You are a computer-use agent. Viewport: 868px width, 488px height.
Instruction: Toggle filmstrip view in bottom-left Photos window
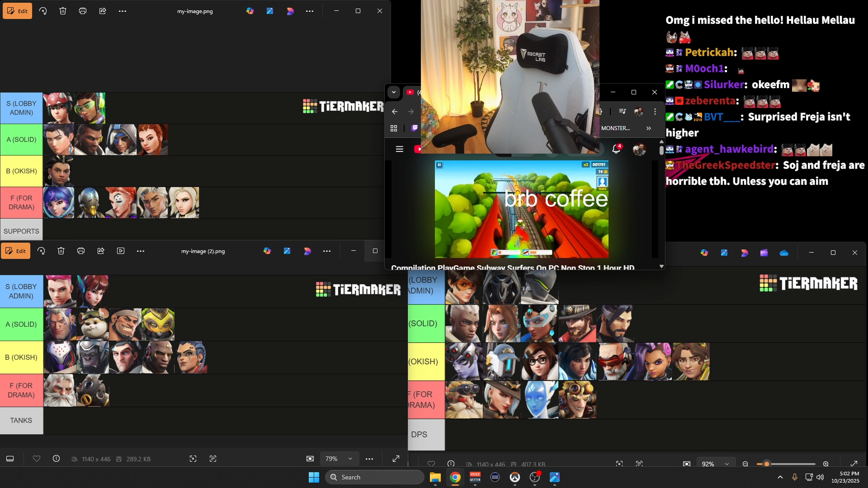tap(10, 459)
